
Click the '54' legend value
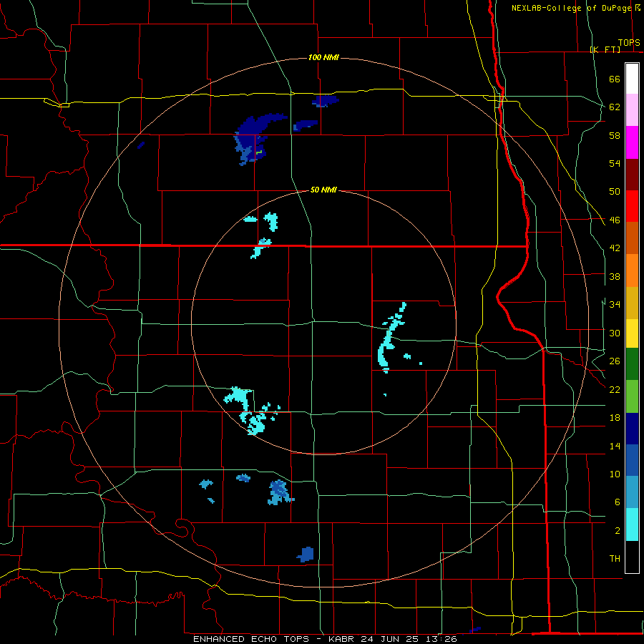coord(615,164)
